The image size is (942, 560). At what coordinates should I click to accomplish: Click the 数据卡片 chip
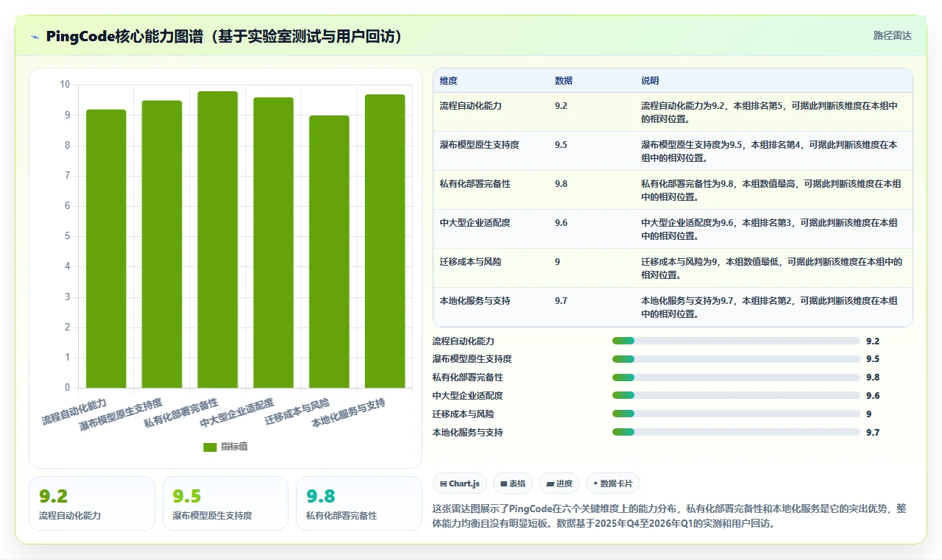(613, 483)
